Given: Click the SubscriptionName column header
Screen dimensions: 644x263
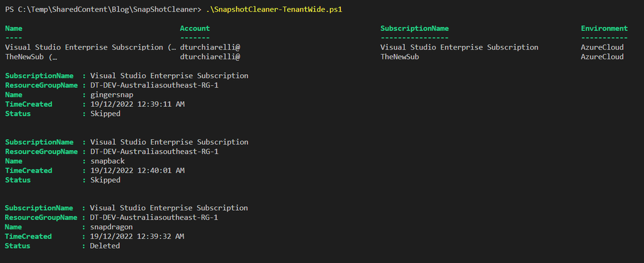Looking at the screenshot, I should pos(414,28).
